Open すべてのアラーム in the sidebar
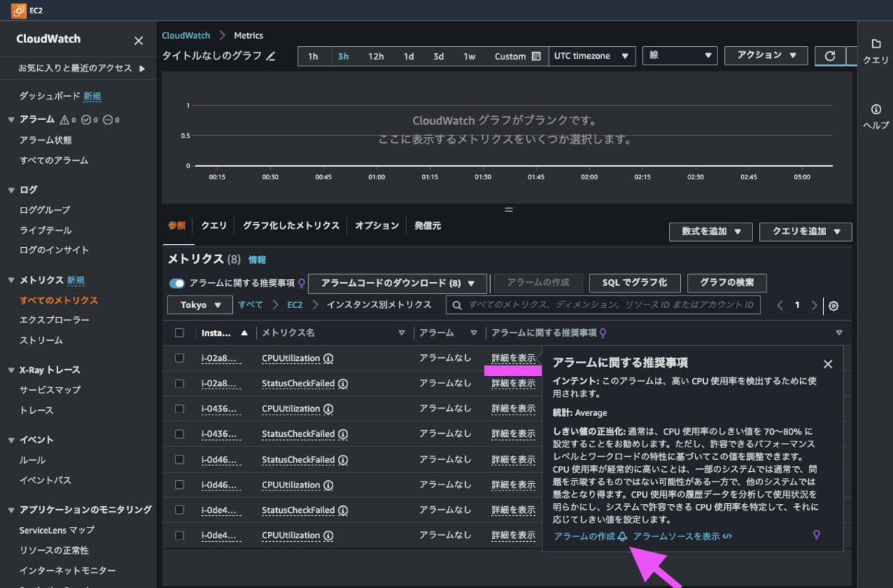 (54, 161)
